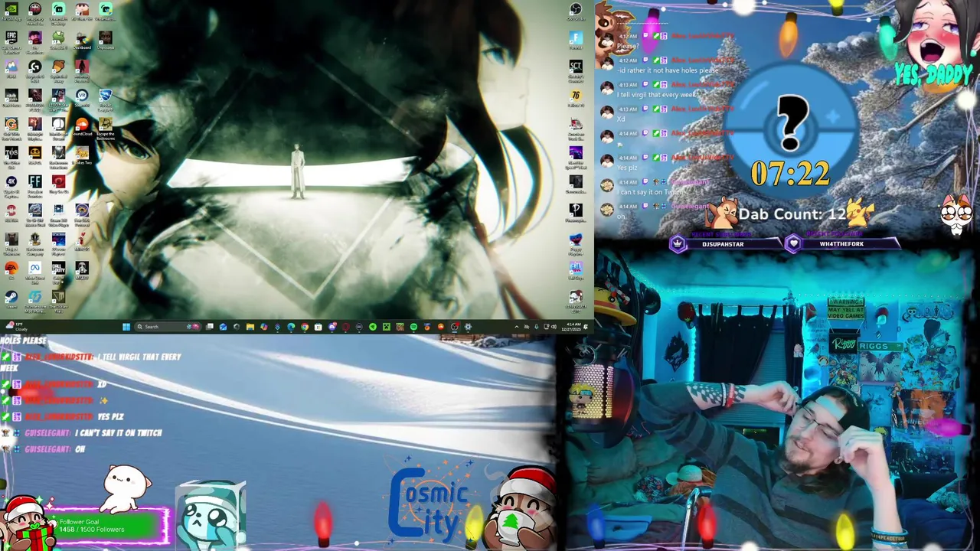Screen dimensions: 980x551
Task: Open Task View on the taskbar
Action: coord(210,327)
